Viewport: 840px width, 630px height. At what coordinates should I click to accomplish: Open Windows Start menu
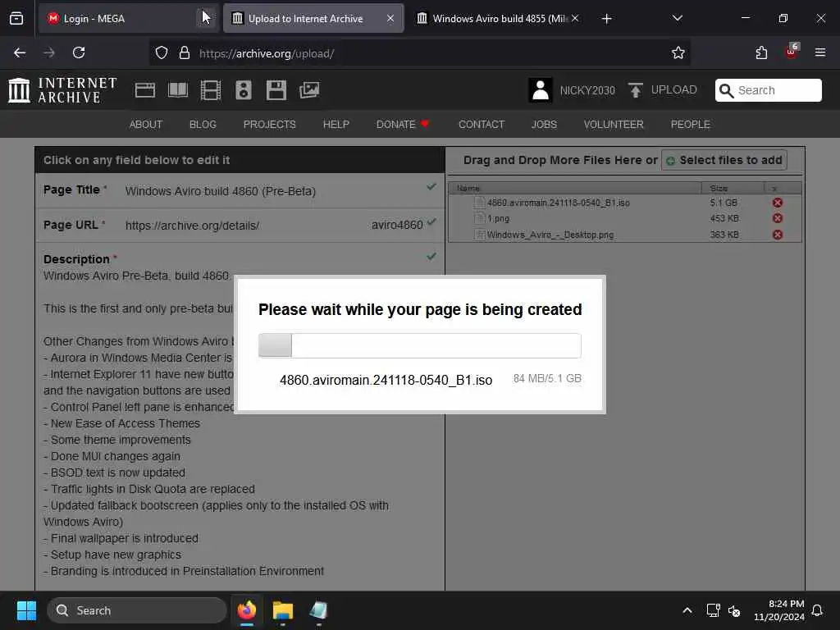tap(26, 610)
